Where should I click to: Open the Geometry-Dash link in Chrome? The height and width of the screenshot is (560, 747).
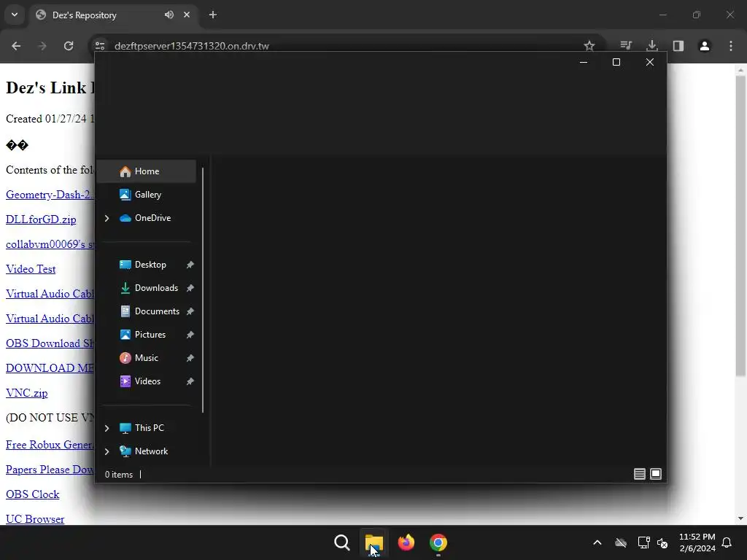coord(50,195)
